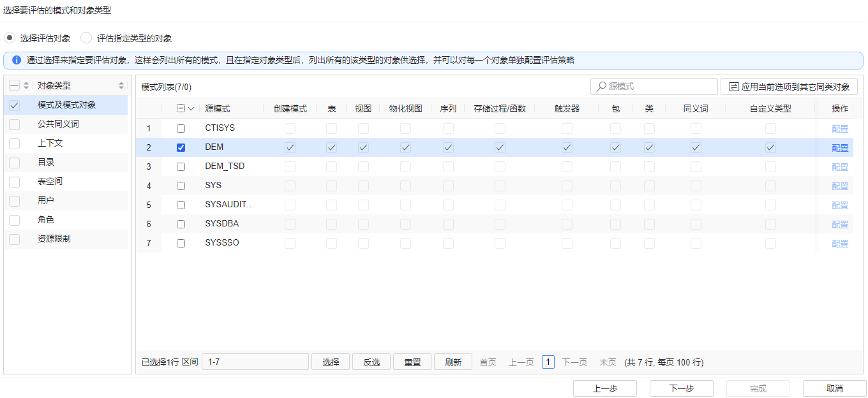Go to 上一页 in pagination

click(521, 362)
